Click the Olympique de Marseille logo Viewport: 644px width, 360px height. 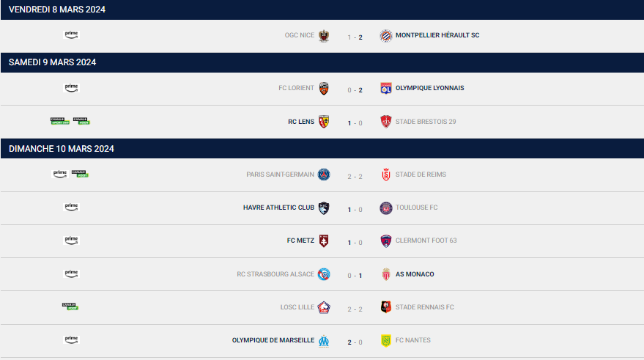click(x=324, y=341)
